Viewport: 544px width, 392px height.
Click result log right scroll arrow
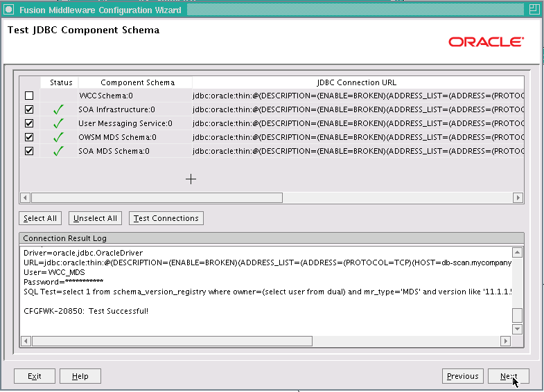pyautogui.click(x=505, y=341)
